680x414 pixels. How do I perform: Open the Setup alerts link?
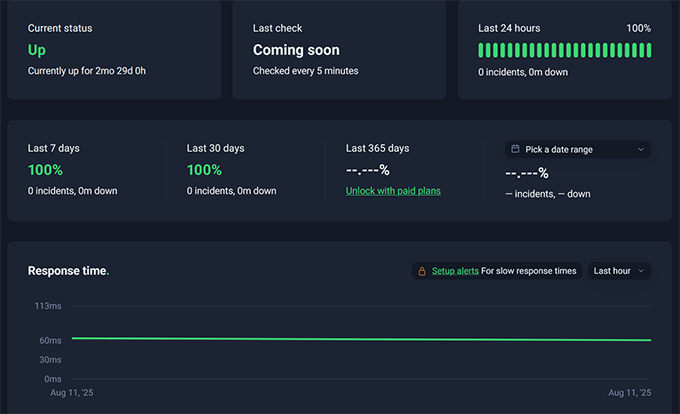(455, 271)
